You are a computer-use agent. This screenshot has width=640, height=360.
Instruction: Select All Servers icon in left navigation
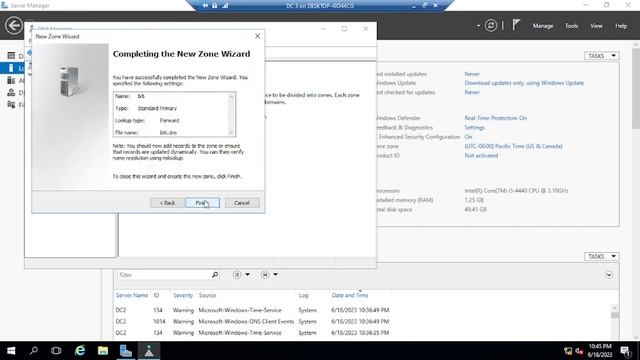coord(11,80)
